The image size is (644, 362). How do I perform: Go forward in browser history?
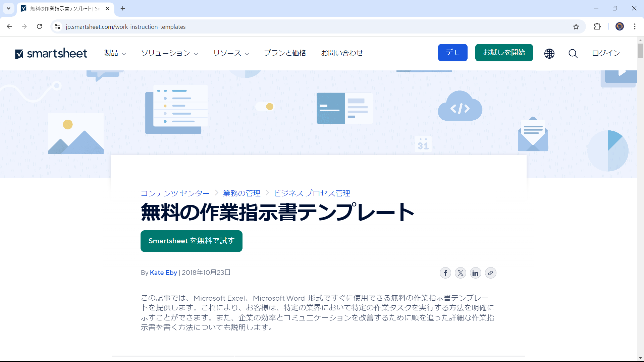click(24, 26)
